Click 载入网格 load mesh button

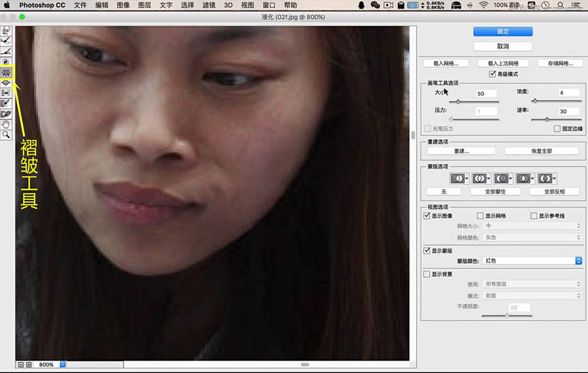point(446,63)
